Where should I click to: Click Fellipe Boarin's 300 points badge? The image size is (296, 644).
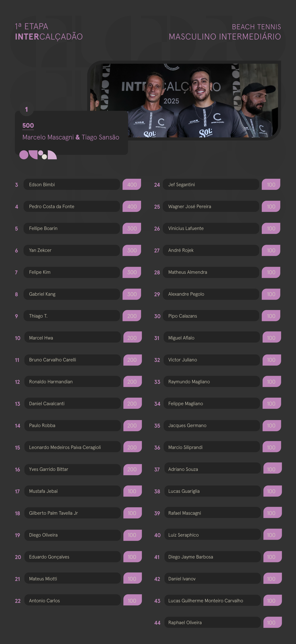132,228
